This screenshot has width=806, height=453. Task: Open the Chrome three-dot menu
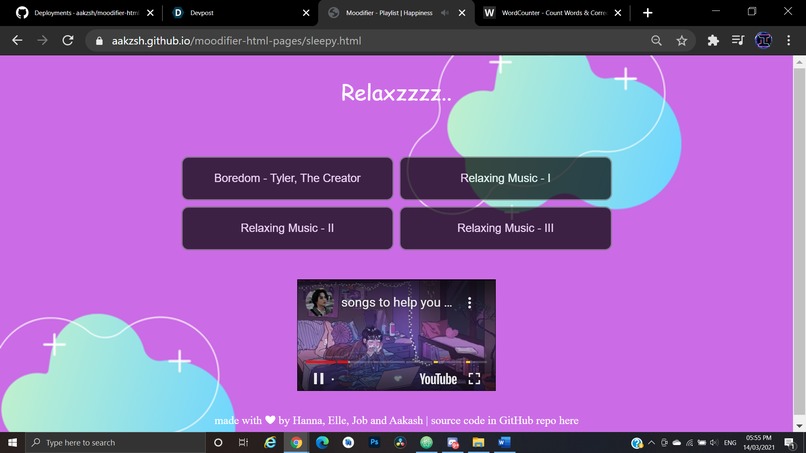[x=789, y=41]
